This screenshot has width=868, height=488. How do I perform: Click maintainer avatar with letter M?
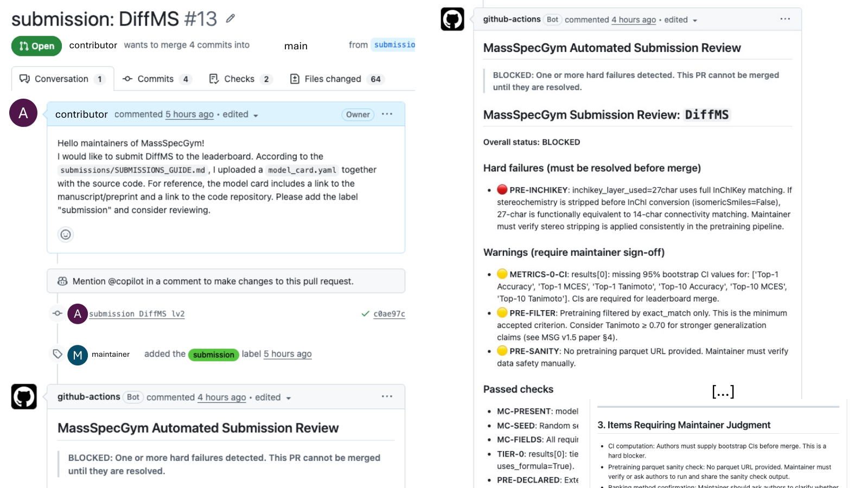pos(78,355)
